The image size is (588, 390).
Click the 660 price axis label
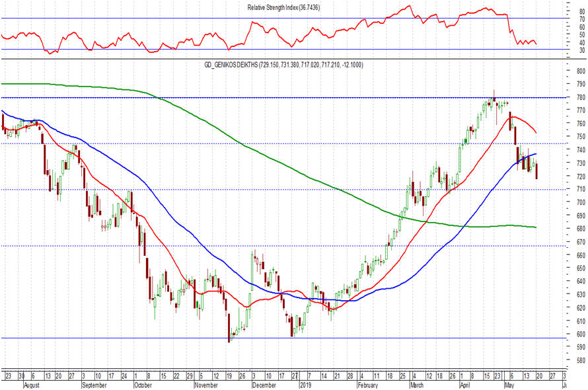tap(581, 255)
